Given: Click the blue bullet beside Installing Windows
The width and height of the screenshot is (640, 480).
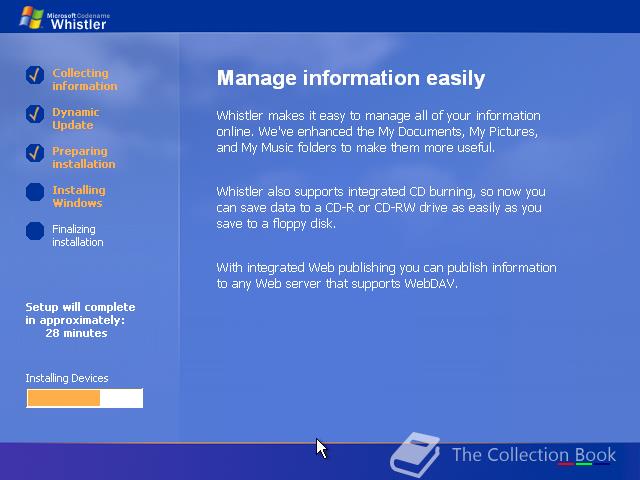Looking at the screenshot, I should [x=35, y=192].
